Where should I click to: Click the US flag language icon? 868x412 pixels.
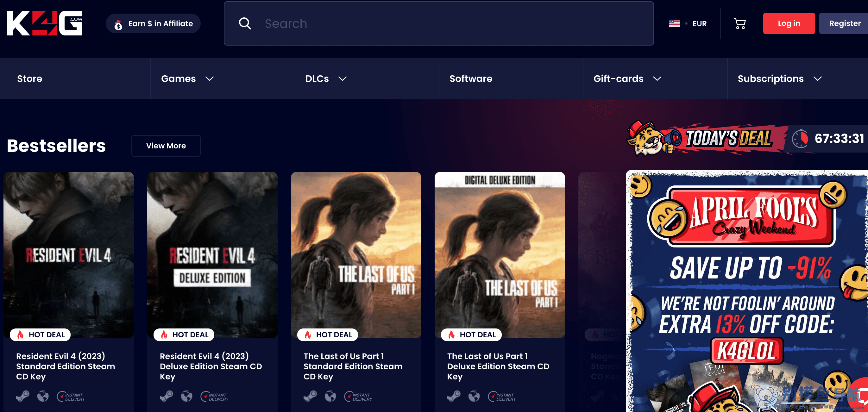coord(674,24)
